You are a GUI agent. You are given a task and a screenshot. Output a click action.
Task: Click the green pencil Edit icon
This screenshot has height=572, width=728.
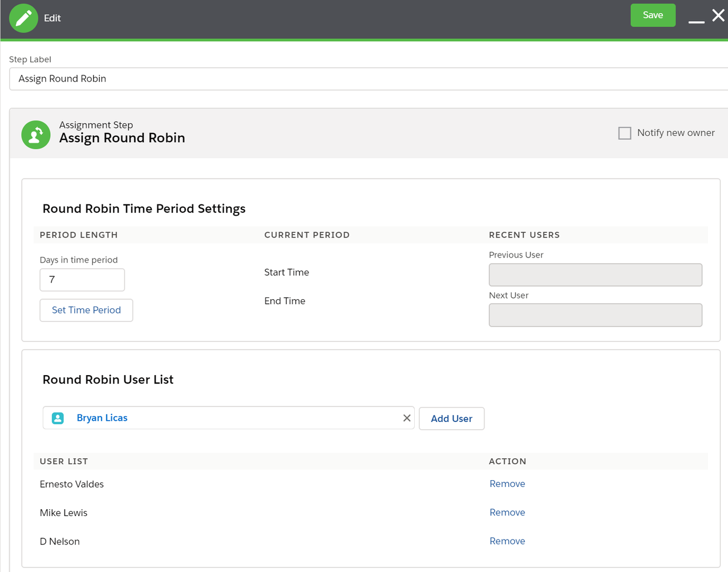[23, 18]
